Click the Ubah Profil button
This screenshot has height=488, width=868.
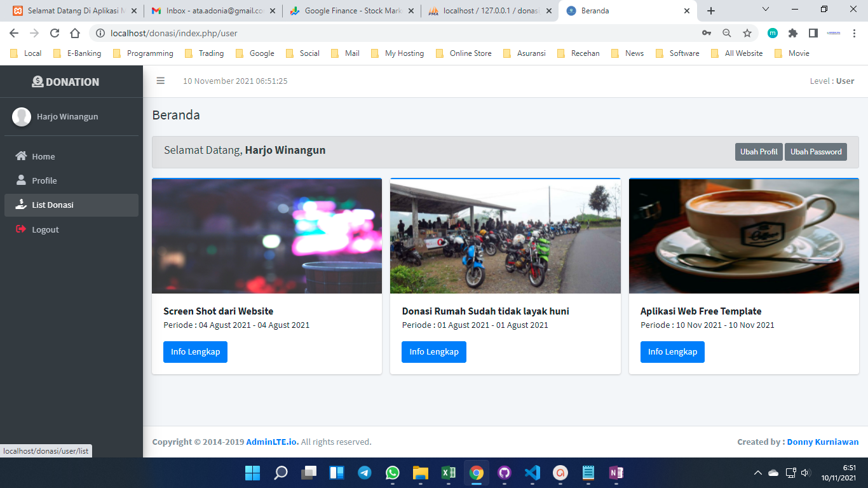pyautogui.click(x=758, y=152)
